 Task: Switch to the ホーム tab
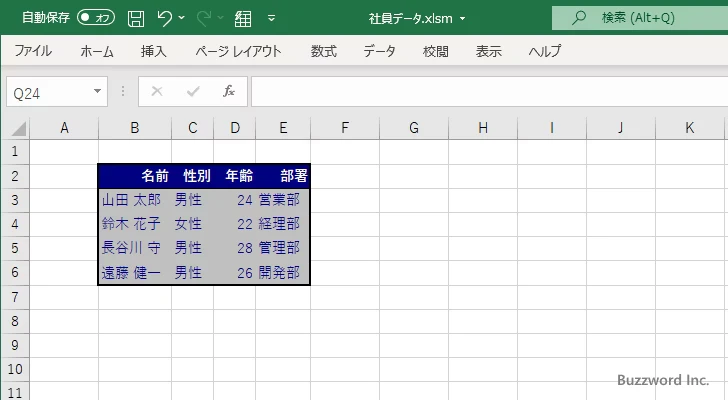tap(97, 51)
